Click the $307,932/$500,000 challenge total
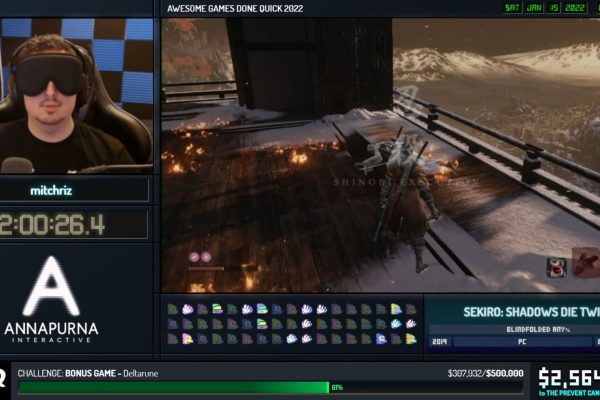Image resolution: width=600 pixels, height=400 pixels. pyautogui.click(x=486, y=373)
